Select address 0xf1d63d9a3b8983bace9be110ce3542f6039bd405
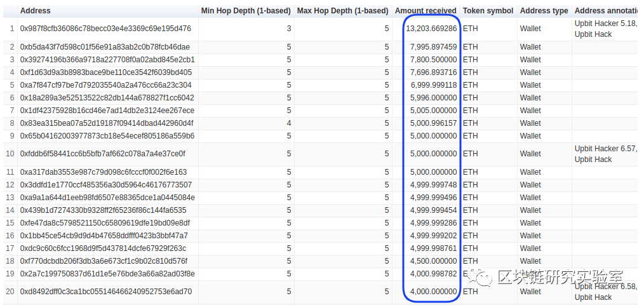The height and width of the screenshot is (305, 644). coord(106,72)
